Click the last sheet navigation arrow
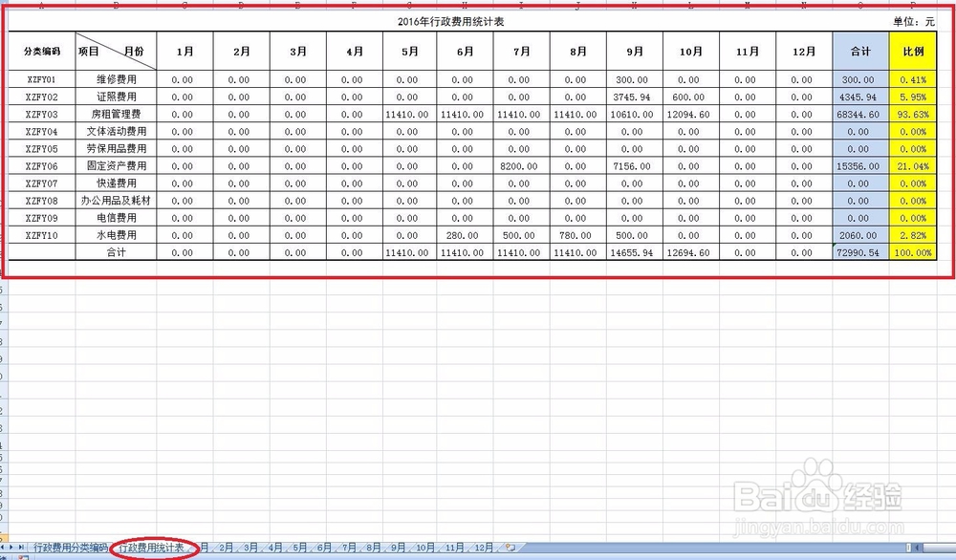 tap(21, 548)
